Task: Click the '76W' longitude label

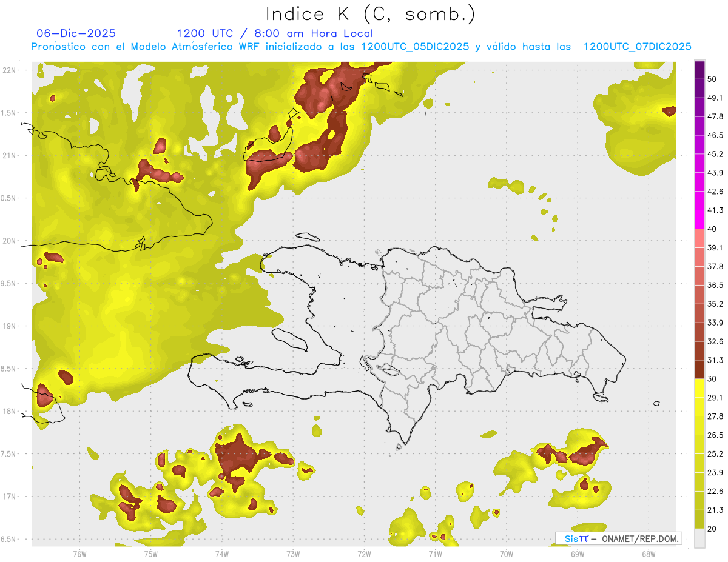Action: [79, 554]
